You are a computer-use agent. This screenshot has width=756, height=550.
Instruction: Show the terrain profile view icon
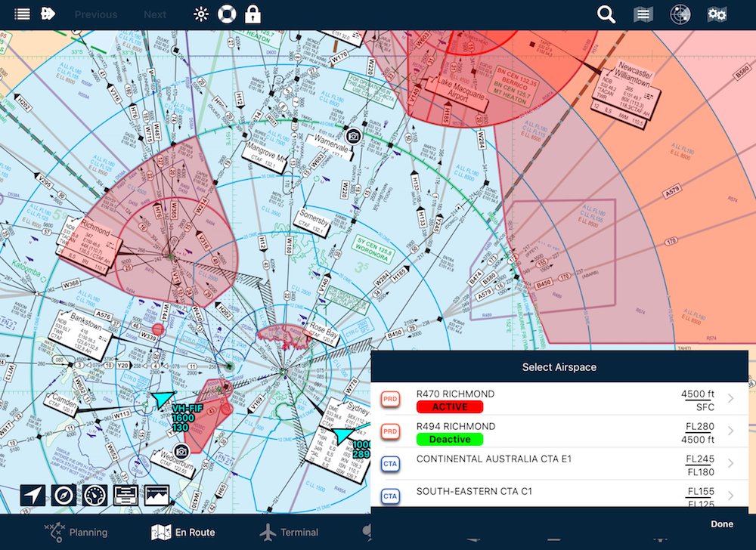click(157, 495)
